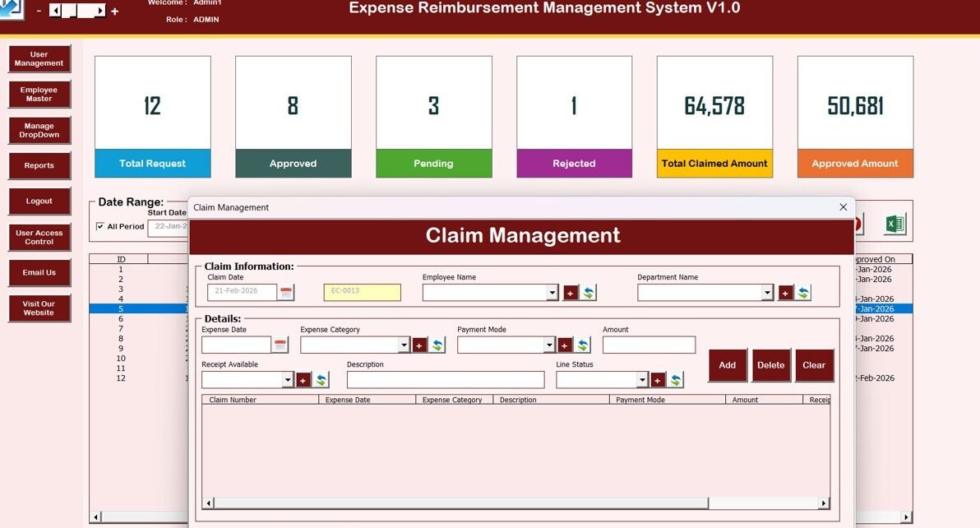Go to Reports in sidebar
The image size is (980, 528).
tap(39, 165)
